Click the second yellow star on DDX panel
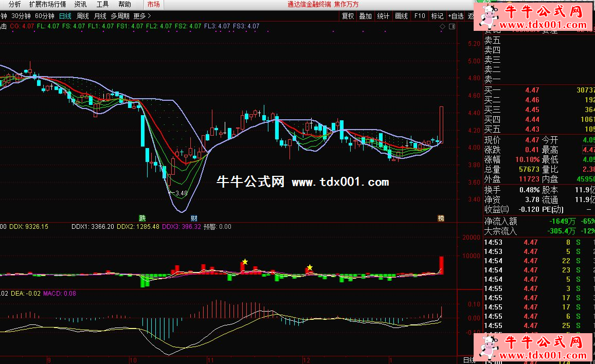This screenshot has height=364, width=595. coord(310,267)
